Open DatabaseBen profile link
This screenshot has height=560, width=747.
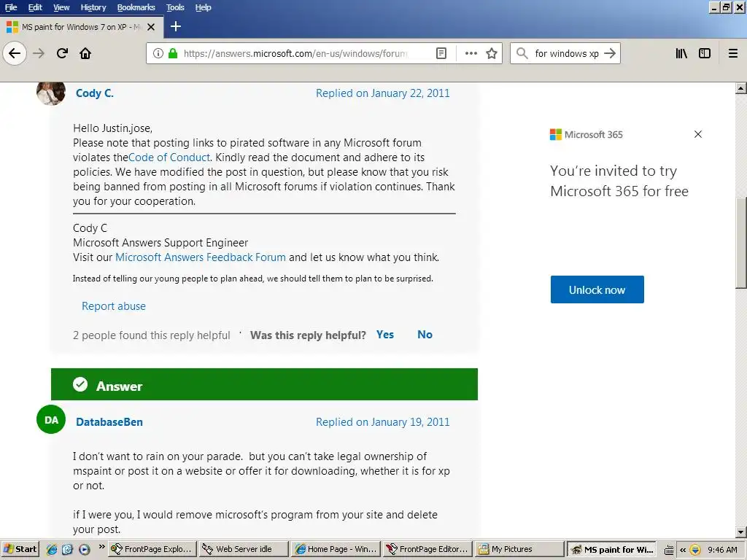tap(109, 422)
